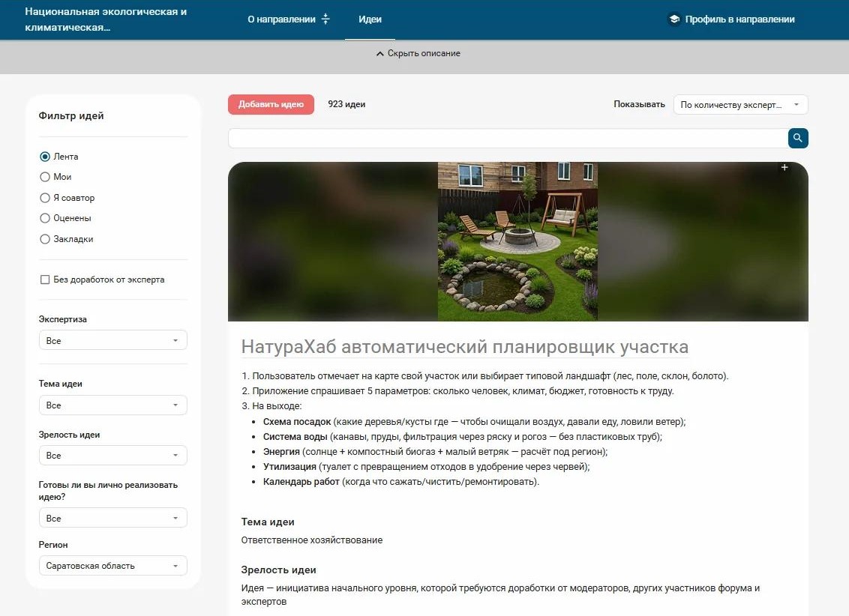Choose the Оценены filter
The height and width of the screenshot is (616, 849).
(x=45, y=219)
